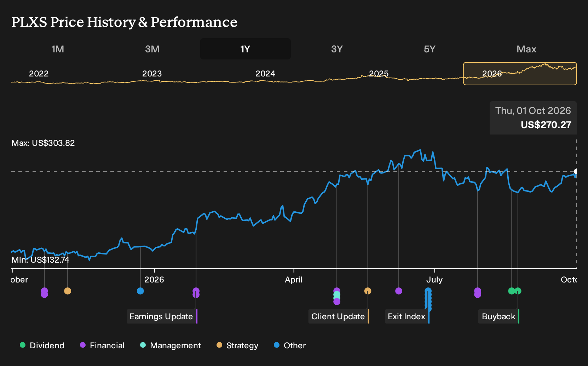Open the Earnings Update event label
The width and height of the screenshot is (588, 366).
point(162,316)
